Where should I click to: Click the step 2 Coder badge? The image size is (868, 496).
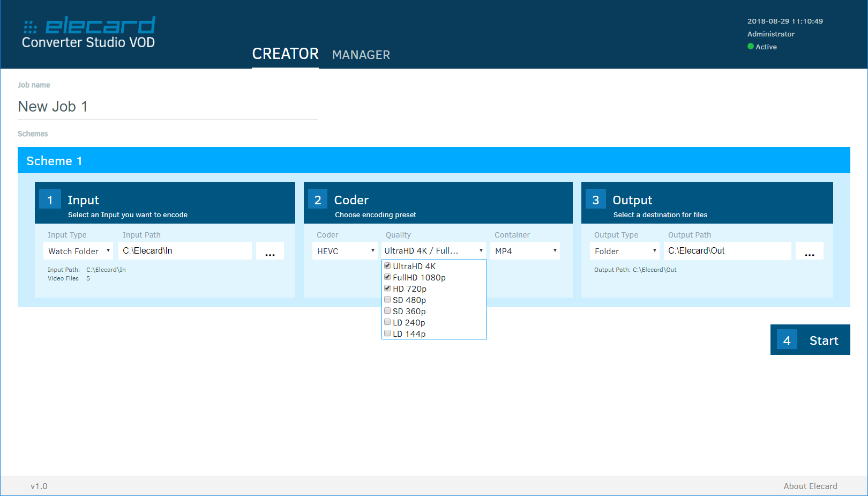point(318,198)
